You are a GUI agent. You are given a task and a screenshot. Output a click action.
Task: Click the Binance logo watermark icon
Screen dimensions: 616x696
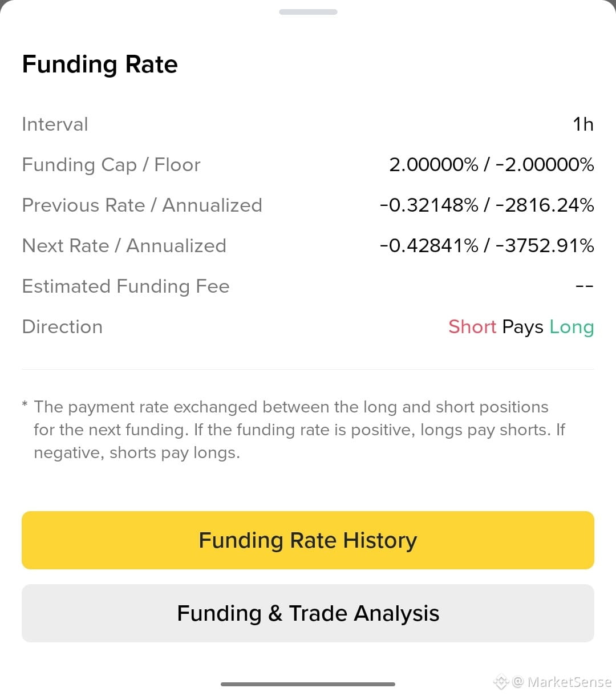point(501,682)
